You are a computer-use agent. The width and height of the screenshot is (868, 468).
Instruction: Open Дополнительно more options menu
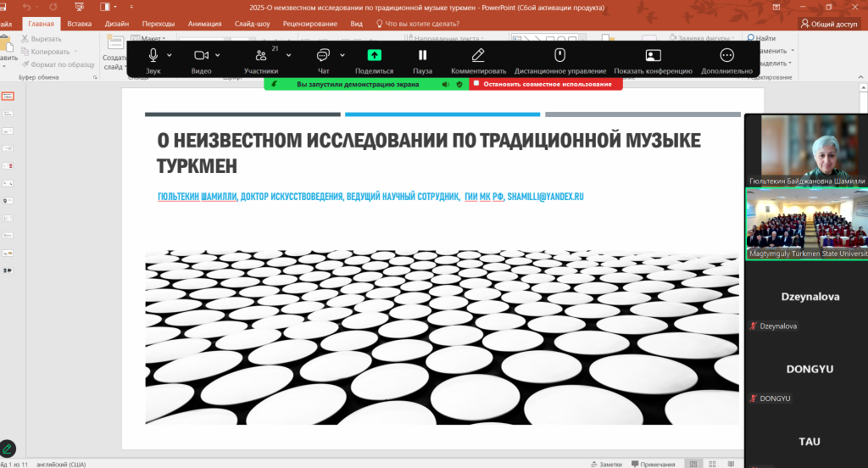tap(726, 60)
